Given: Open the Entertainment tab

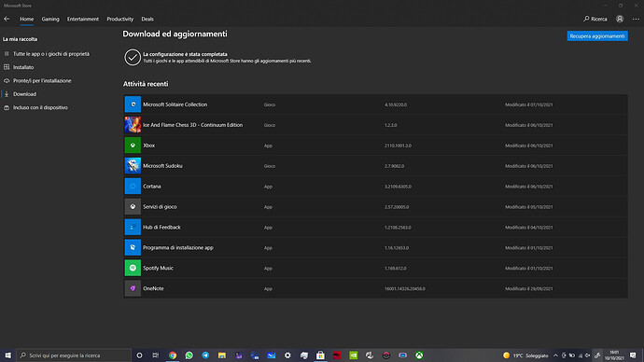Looking at the screenshot, I should (x=83, y=19).
